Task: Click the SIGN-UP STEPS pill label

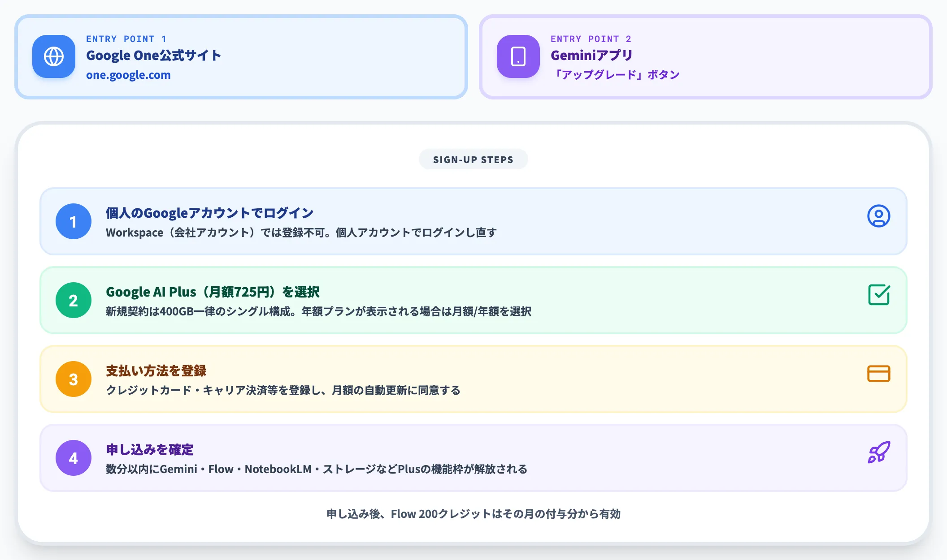Action: click(473, 159)
